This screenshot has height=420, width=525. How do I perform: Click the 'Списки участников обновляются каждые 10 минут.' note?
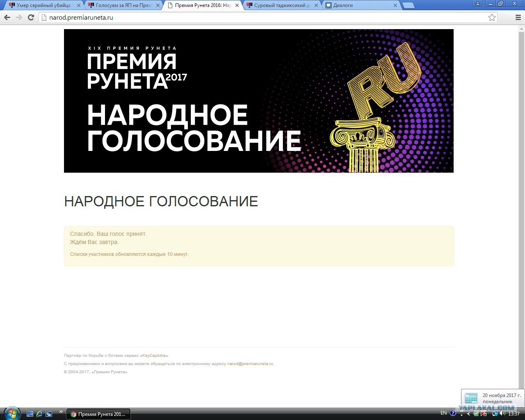pos(129,254)
